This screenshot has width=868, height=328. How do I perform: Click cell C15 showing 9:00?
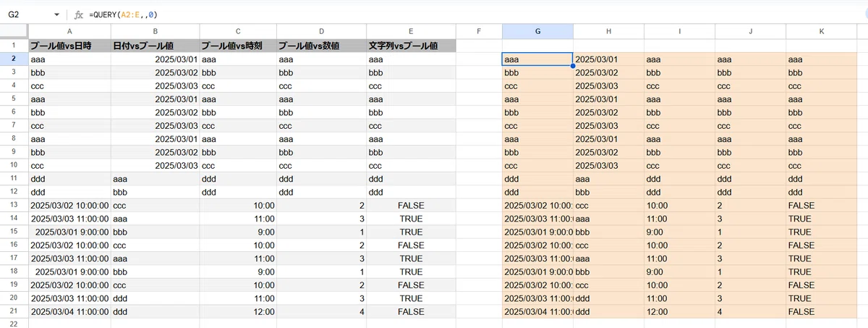[x=238, y=232]
